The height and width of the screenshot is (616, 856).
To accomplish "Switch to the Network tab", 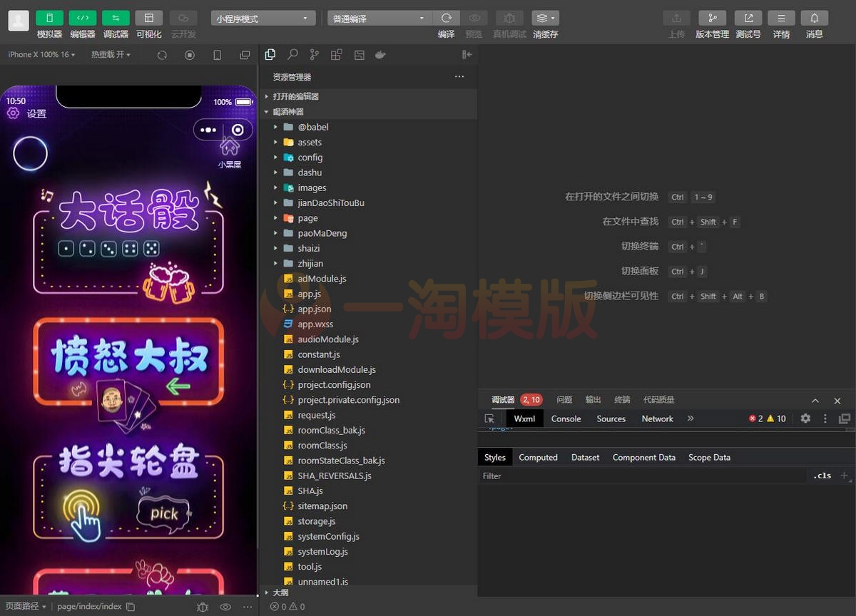I will click(x=657, y=419).
